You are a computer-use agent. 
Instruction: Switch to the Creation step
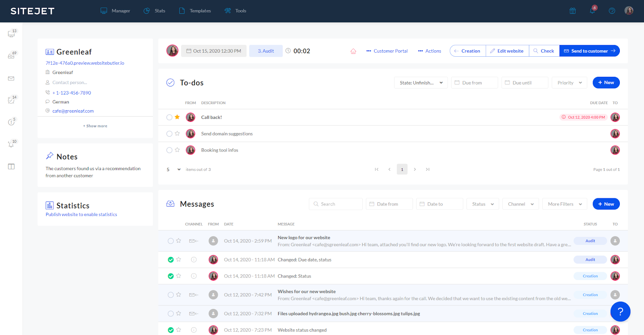pyautogui.click(x=468, y=51)
